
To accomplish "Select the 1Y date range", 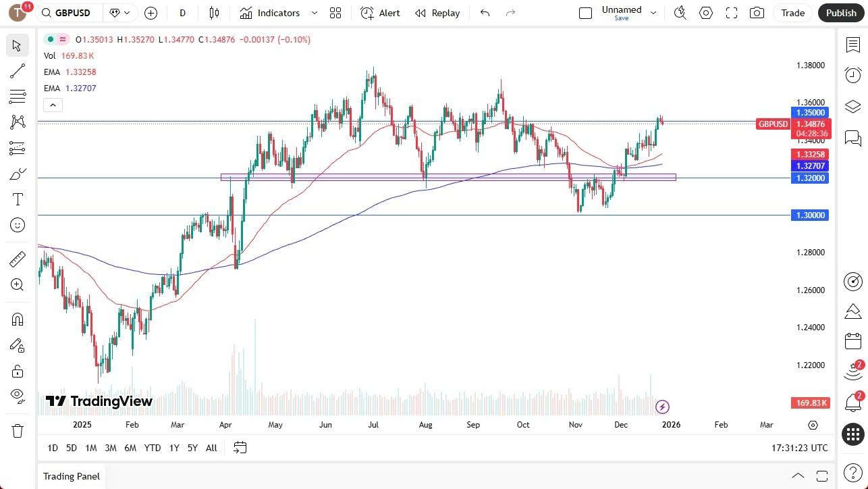I will (x=174, y=448).
